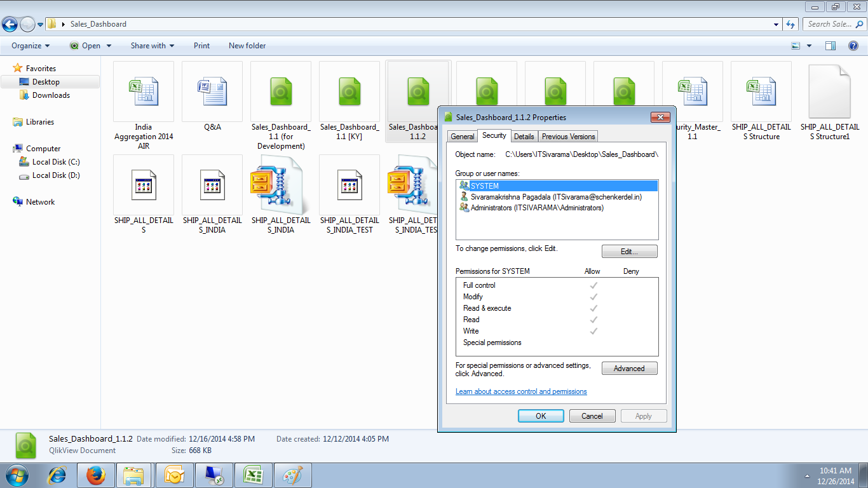Screen dimensions: 868x488
Task: Click the Windows Explorer taskbar icon
Action: click(x=134, y=475)
